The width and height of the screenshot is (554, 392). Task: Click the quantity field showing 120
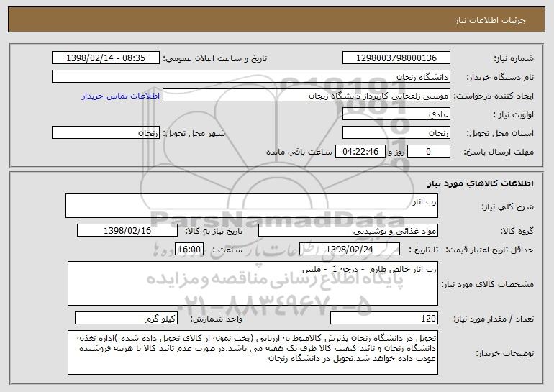point(384,318)
